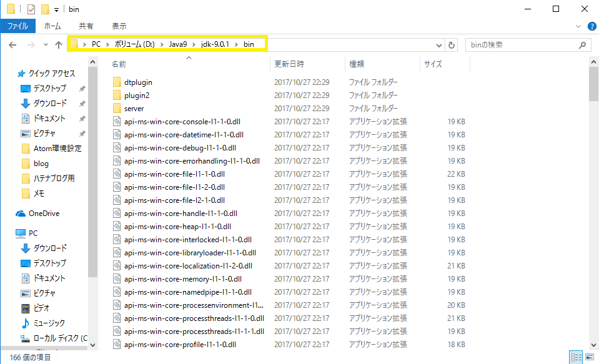599x364 pixels.
Task: Select the plugin2 folder icon
Action: 117,95
